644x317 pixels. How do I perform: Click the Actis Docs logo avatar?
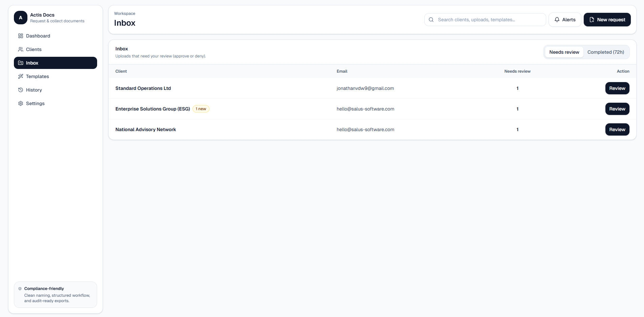21,18
